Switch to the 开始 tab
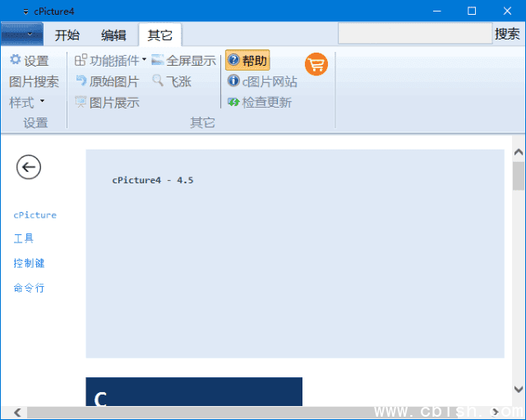This screenshot has height=420, width=526. coord(67,35)
